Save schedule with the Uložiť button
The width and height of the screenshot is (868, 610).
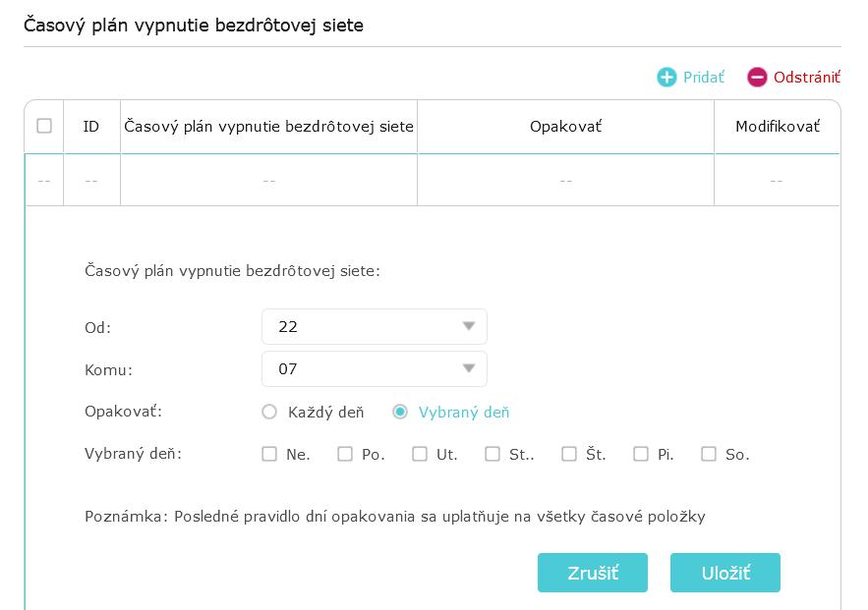[724, 573]
